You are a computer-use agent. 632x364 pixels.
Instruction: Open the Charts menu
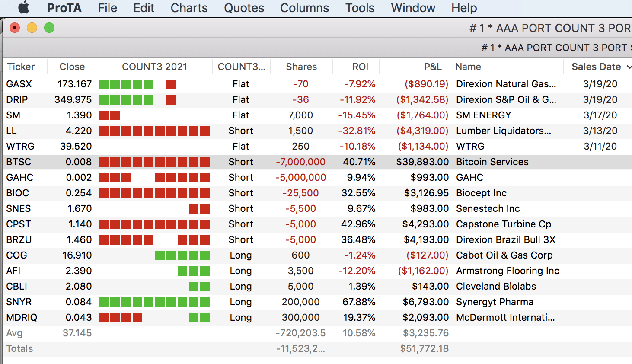pos(189,8)
